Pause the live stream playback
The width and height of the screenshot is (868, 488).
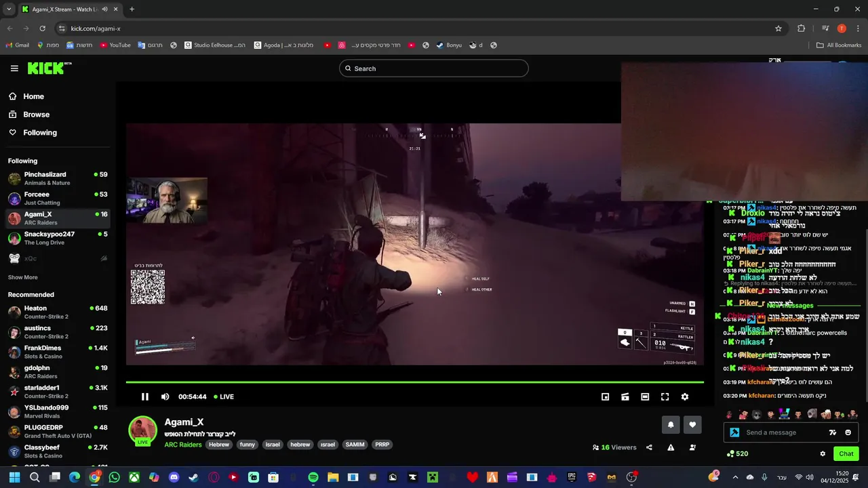(x=144, y=397)
